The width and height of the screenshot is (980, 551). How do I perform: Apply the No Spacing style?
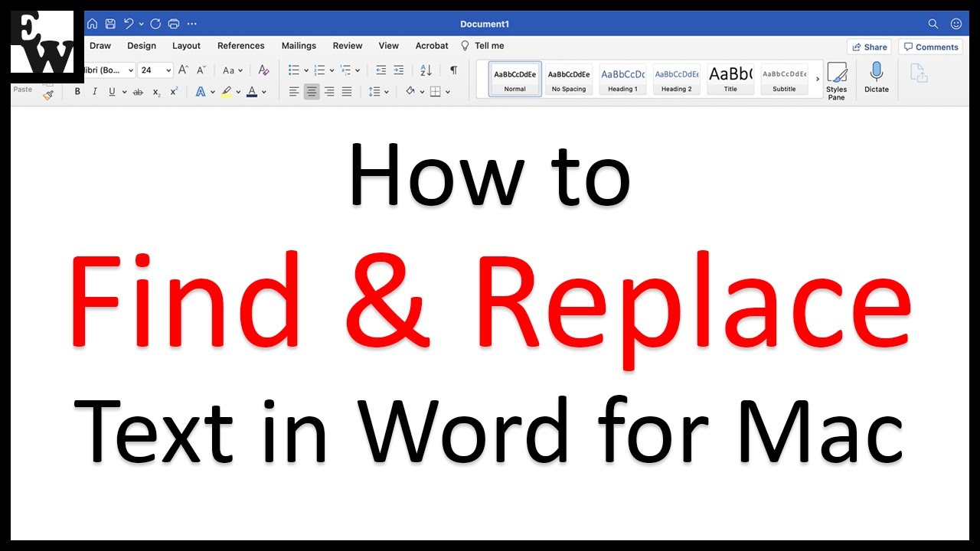click(569, 79)
